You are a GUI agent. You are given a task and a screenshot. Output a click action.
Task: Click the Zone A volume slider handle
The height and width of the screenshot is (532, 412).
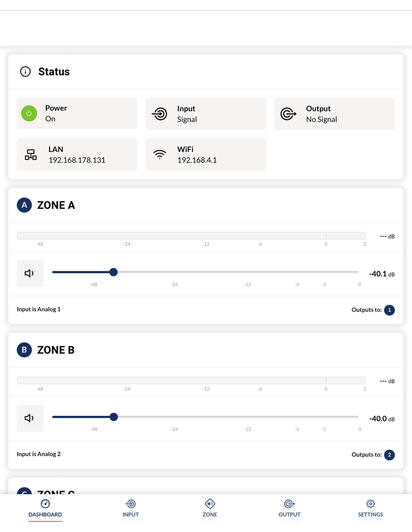(x=113, y=272)
